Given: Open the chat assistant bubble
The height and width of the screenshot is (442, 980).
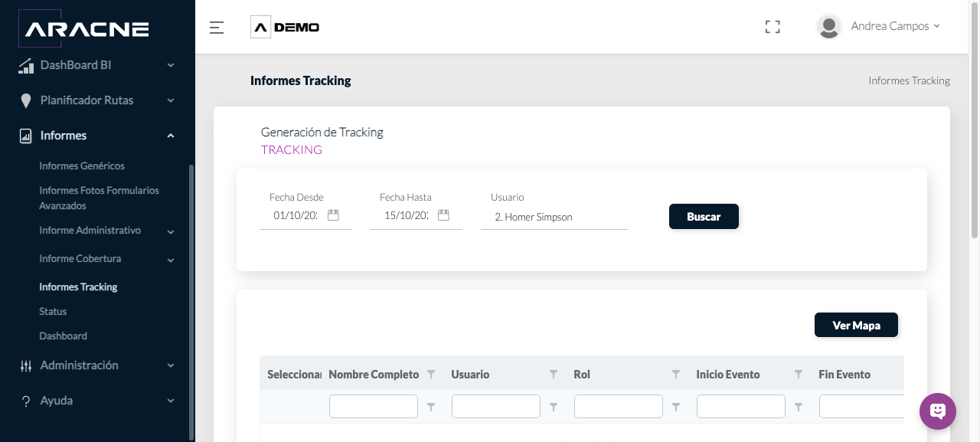Looking at the screenshot, I should 938,411.
